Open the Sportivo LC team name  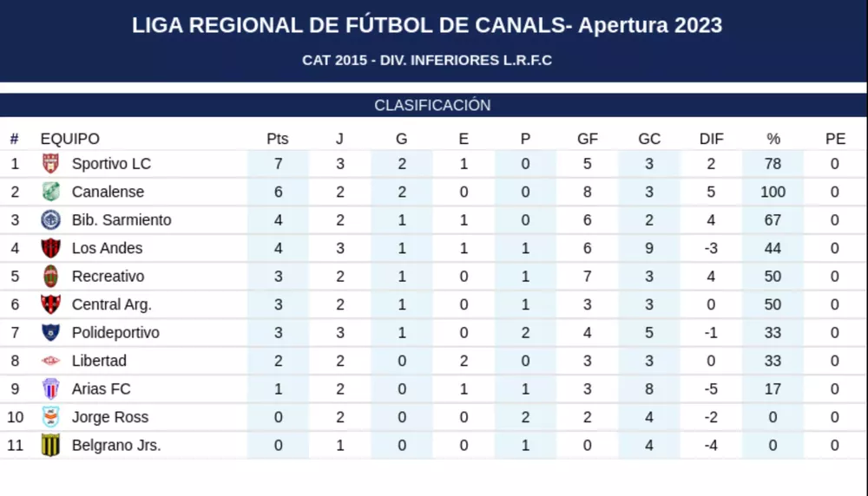pyautogui.click(x=111, y=164)
